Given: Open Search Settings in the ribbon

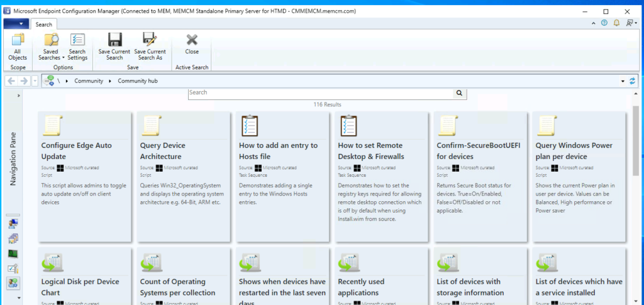Looking at the screenshot, I should click(77, 47).
